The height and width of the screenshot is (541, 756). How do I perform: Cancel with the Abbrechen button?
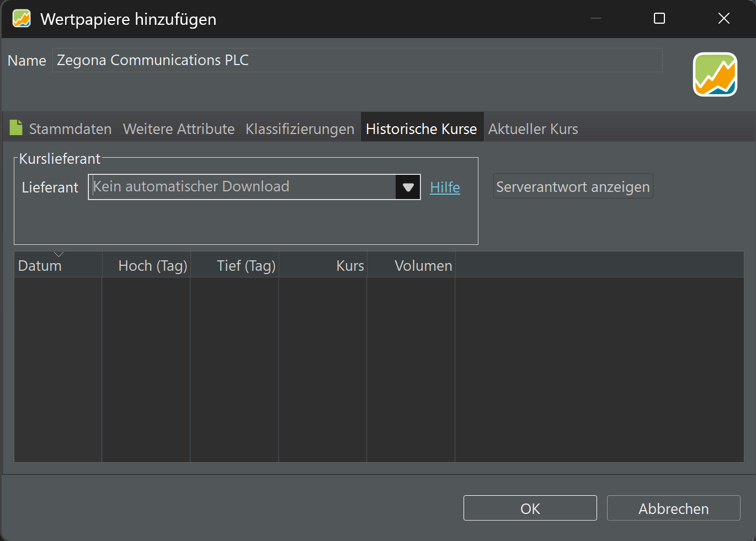(674, 508)
